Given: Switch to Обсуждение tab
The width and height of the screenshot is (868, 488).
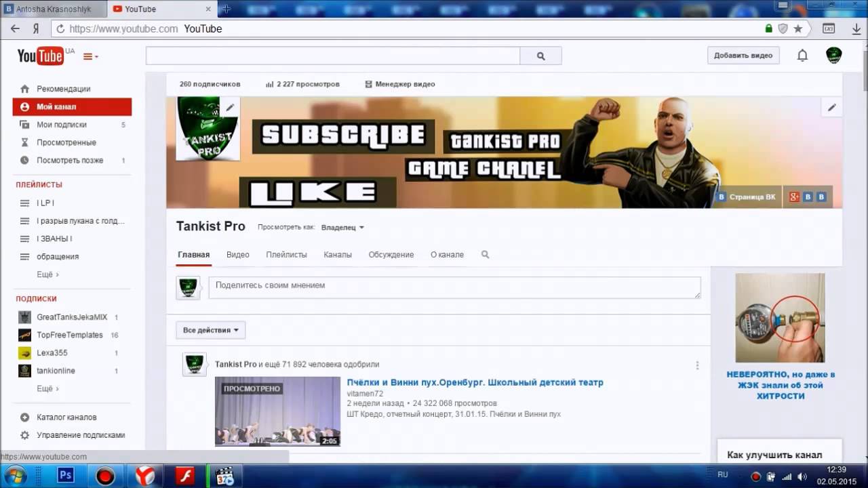Looking at the screenshot, I should (x=391, y=255).
